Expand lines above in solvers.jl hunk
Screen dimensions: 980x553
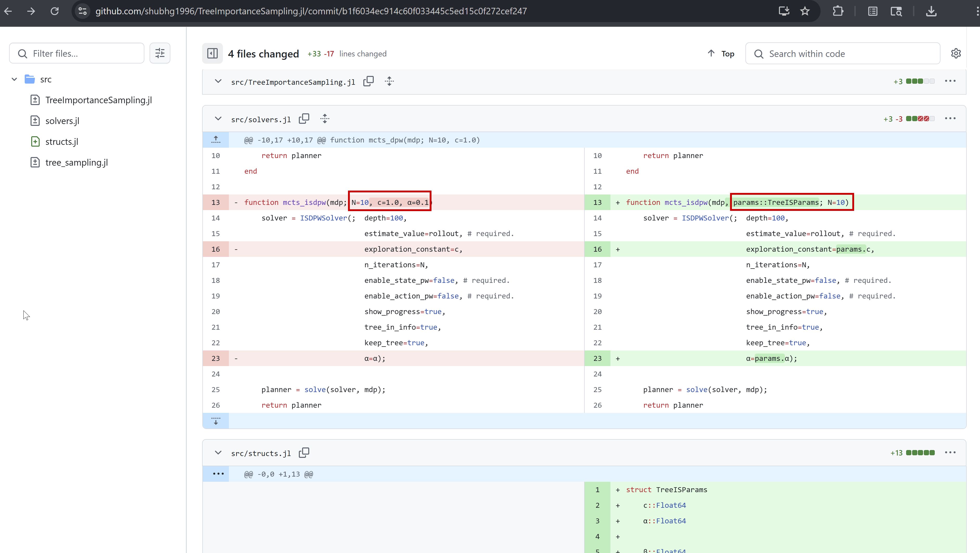[216, 140]
